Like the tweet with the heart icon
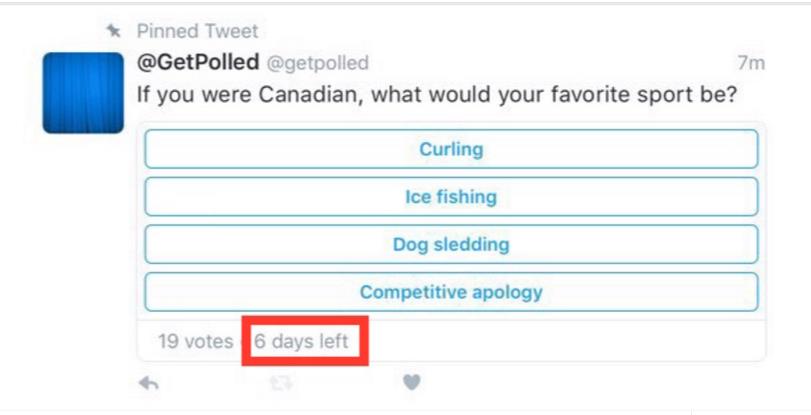 coord(411,382)
